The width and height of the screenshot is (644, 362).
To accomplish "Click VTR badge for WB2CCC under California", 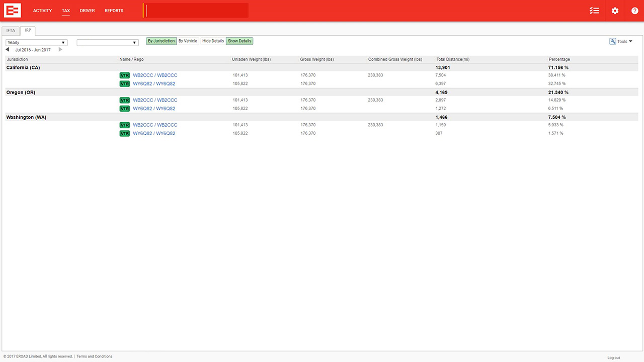I will click(x=124, y=75).
